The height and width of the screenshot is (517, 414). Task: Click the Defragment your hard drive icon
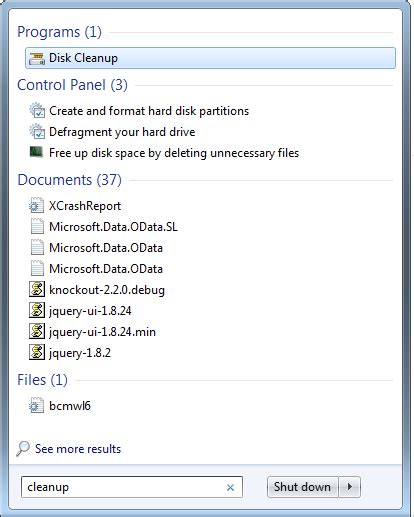[x=37, y=132]
